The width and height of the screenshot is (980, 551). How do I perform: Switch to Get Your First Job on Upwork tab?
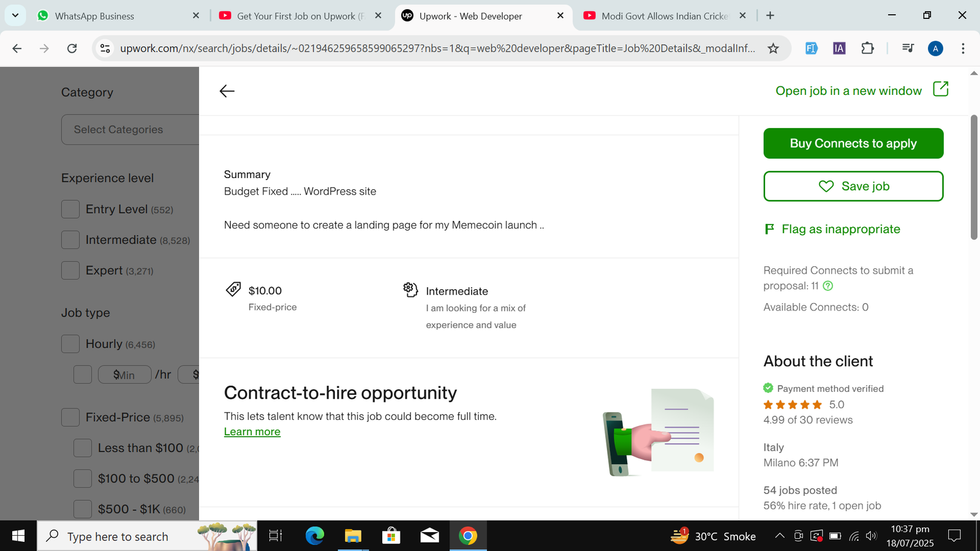click(300, 16)
